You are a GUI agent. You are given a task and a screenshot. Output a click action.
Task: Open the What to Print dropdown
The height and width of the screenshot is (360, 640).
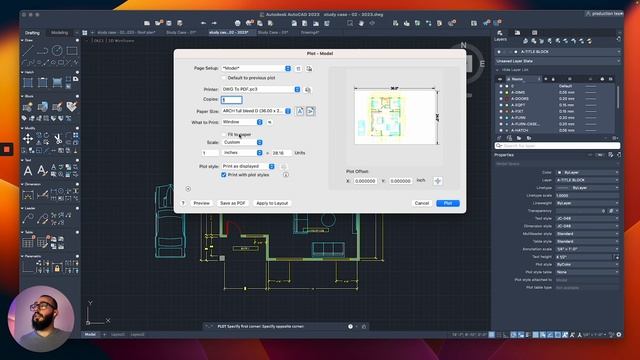click(x=242, y=122)
